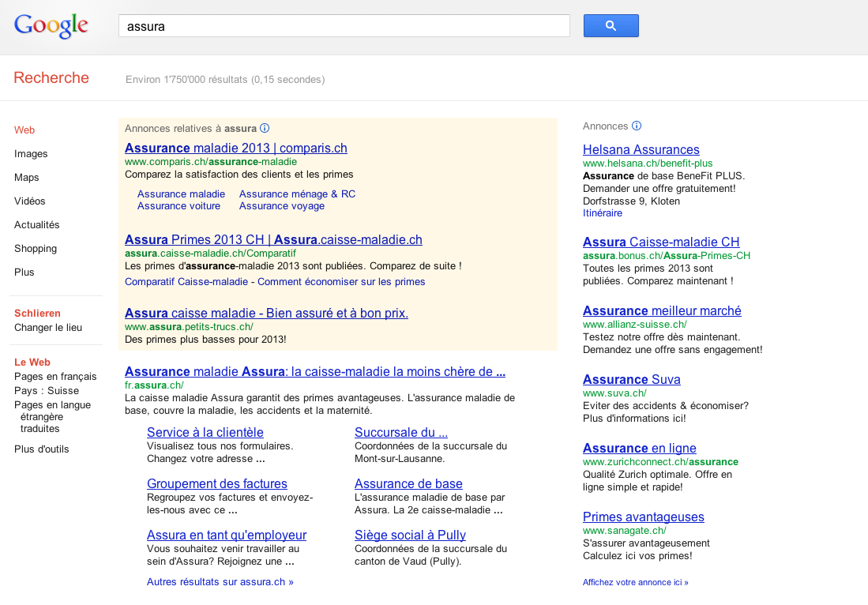The image size is (868, 605).
Task: Click green URL 'www.sanagate.ch/'
Action: click(x=625, y=530)
